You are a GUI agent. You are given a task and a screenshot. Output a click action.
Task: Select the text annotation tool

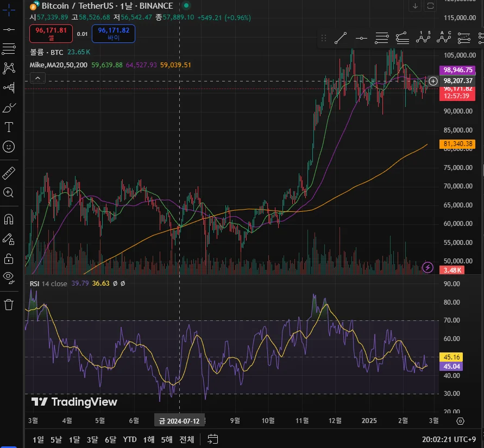[x=9, y=127]
